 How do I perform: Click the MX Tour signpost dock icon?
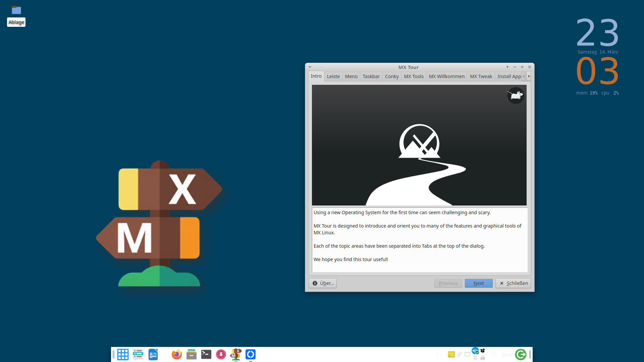point(236,354)
